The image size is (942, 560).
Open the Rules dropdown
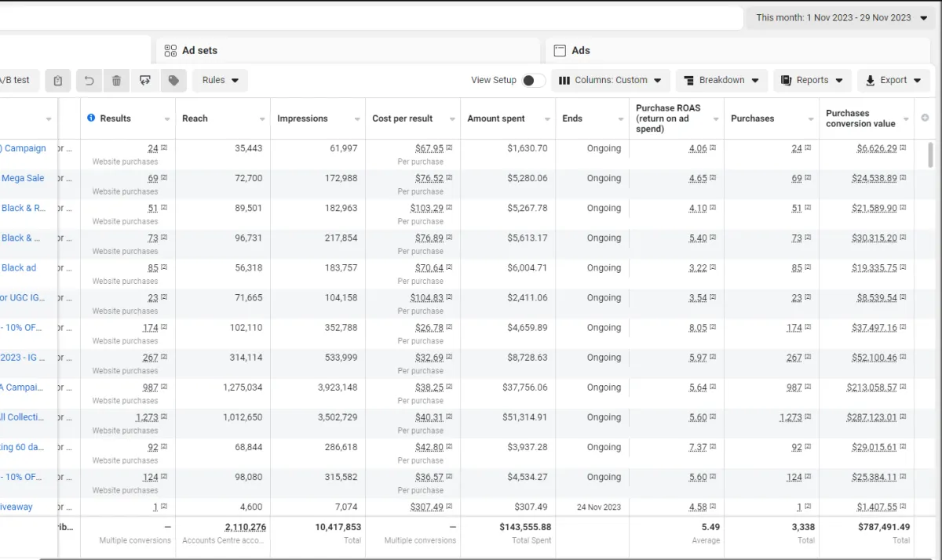click(x=220, y=80)
